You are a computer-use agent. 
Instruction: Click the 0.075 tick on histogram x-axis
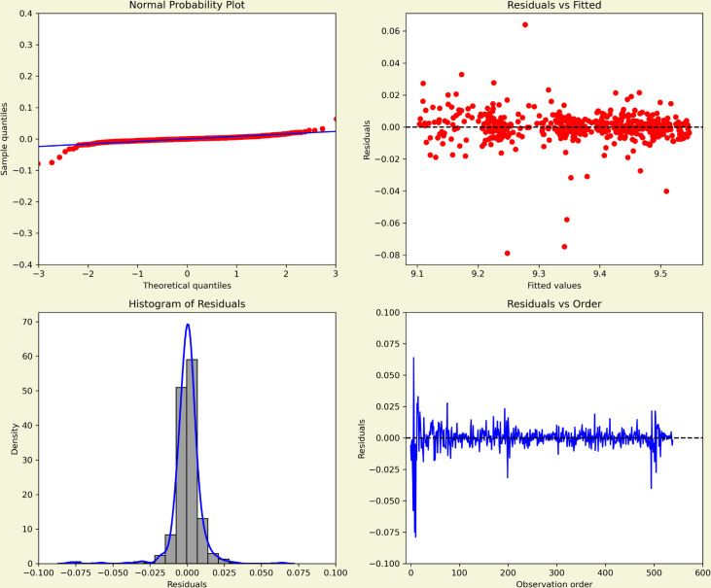[x=299, y=572]
